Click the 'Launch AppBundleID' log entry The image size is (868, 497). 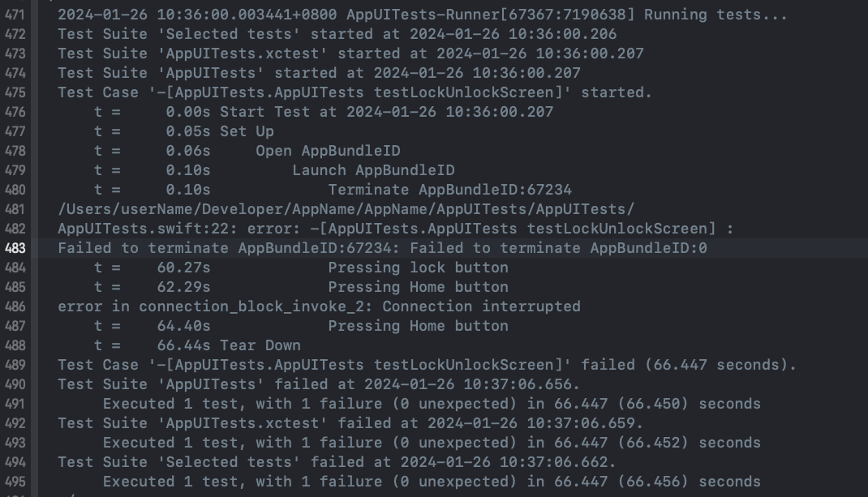click(x=373, y=170)
